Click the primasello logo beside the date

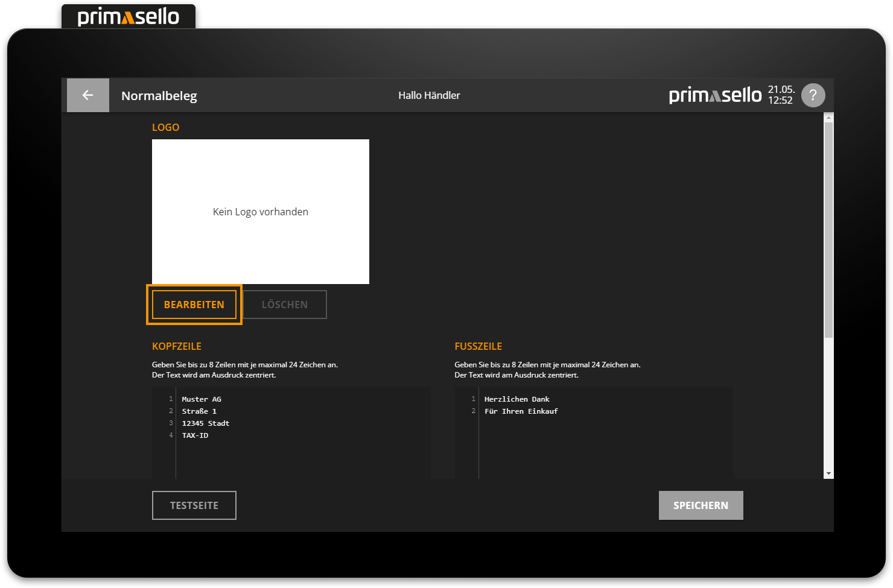(715, 95)
